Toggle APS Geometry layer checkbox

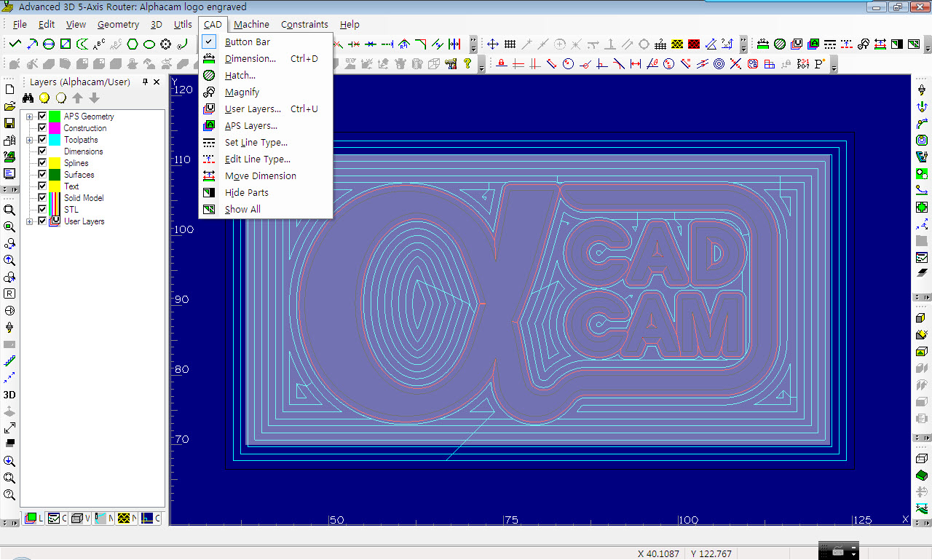[42, 117]
